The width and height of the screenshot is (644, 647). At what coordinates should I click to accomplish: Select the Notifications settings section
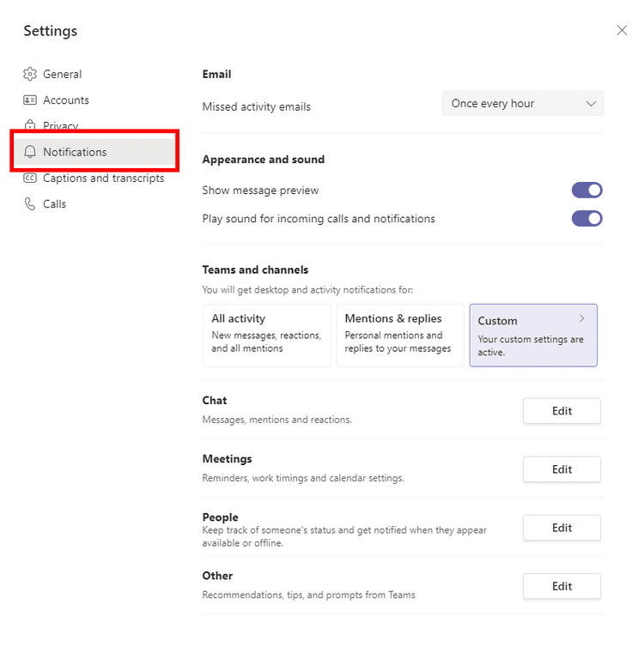click(x=94, y=152)
